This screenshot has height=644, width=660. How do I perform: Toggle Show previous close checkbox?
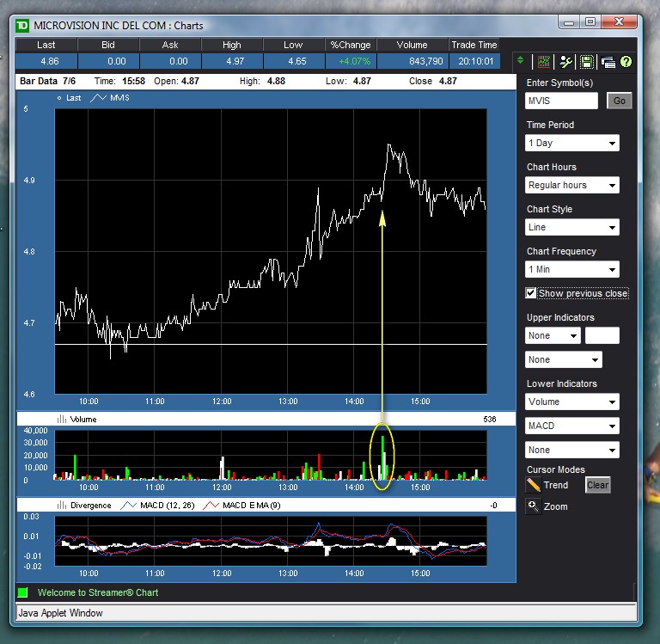click(x=530, y=292)
